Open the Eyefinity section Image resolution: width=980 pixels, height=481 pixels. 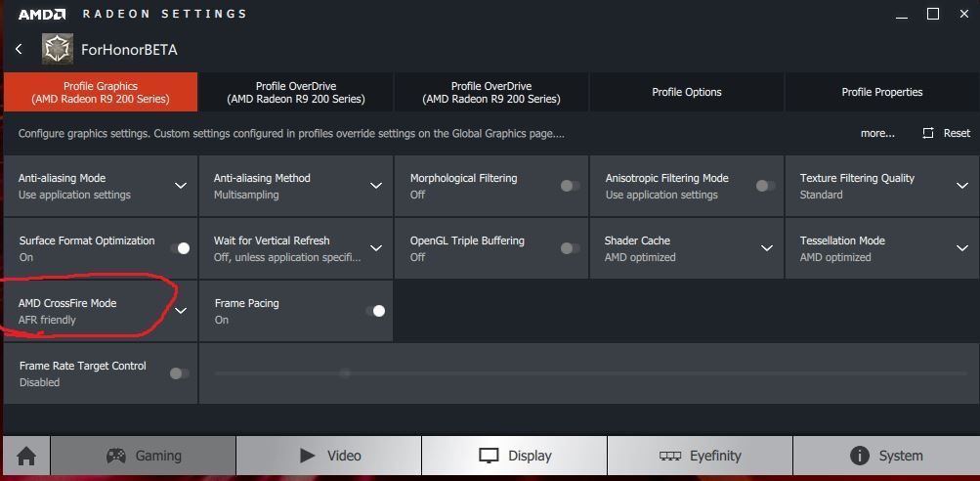[700, 456]
